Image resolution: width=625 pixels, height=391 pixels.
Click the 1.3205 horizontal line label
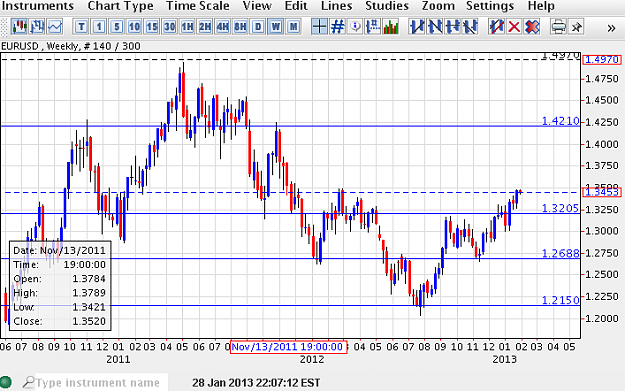(x=560, y=208)
